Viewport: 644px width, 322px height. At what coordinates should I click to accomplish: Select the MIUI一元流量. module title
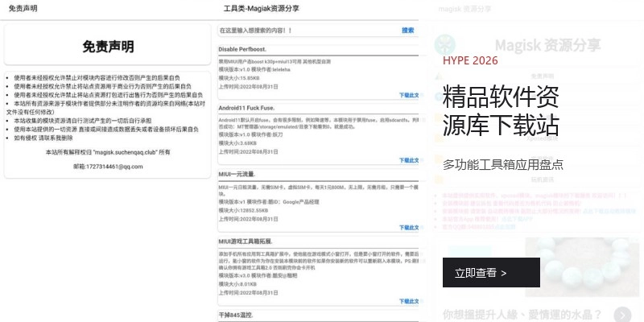pyautogui.click(x=237, y=174)
